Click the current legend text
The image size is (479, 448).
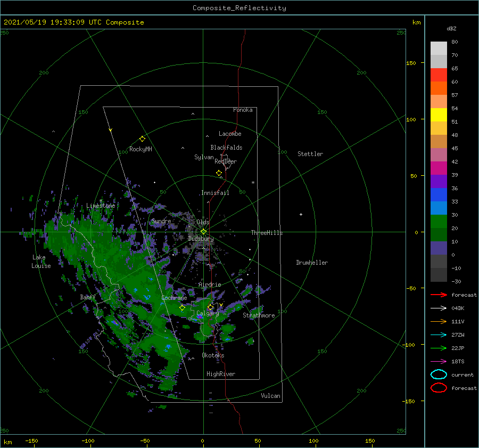(x=463, y=374)
